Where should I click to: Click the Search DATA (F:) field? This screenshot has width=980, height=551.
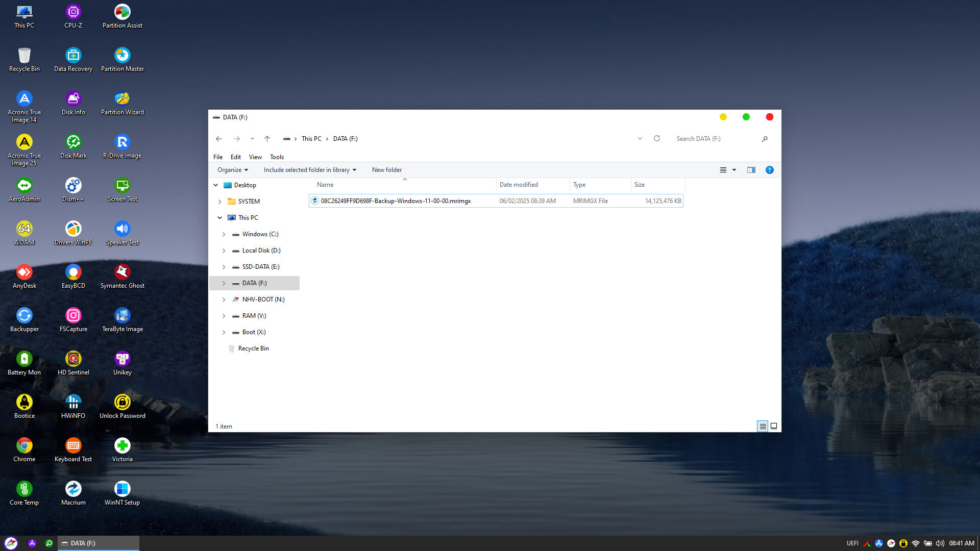tap(715, 139)
